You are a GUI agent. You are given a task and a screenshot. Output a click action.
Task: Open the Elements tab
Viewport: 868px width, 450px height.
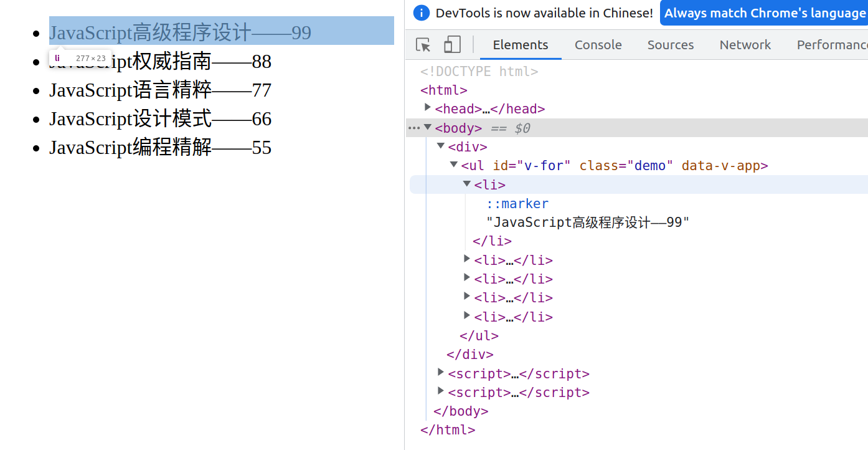pos(521,45)
